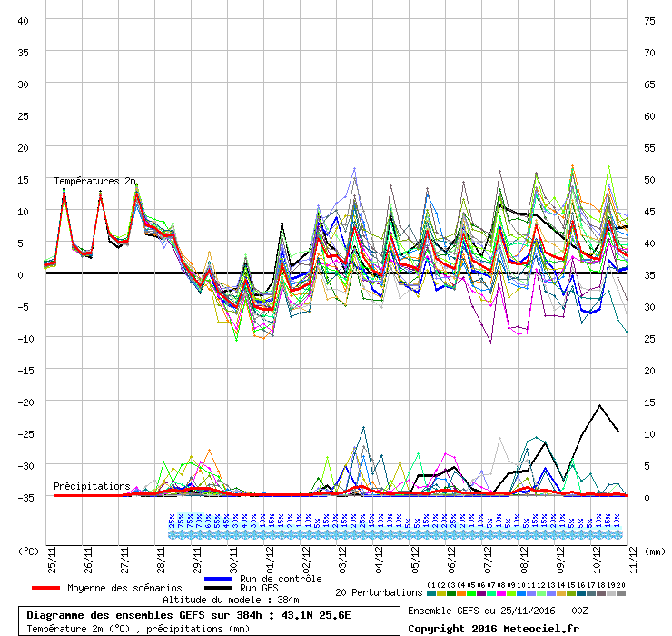Select the magenta perturbation 08 legend swatch
This screenshot has width=672, height=636.
click(501, 593)
